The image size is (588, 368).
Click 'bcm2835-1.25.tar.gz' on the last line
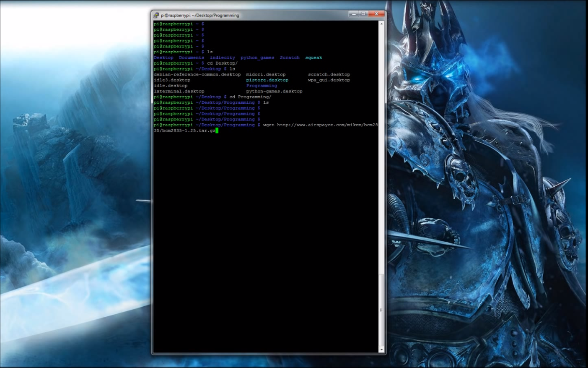(x=189, y=130)
